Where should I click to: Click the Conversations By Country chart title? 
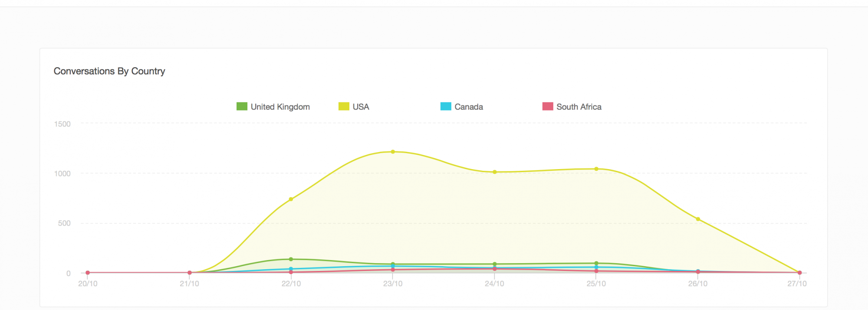point(109,71)
